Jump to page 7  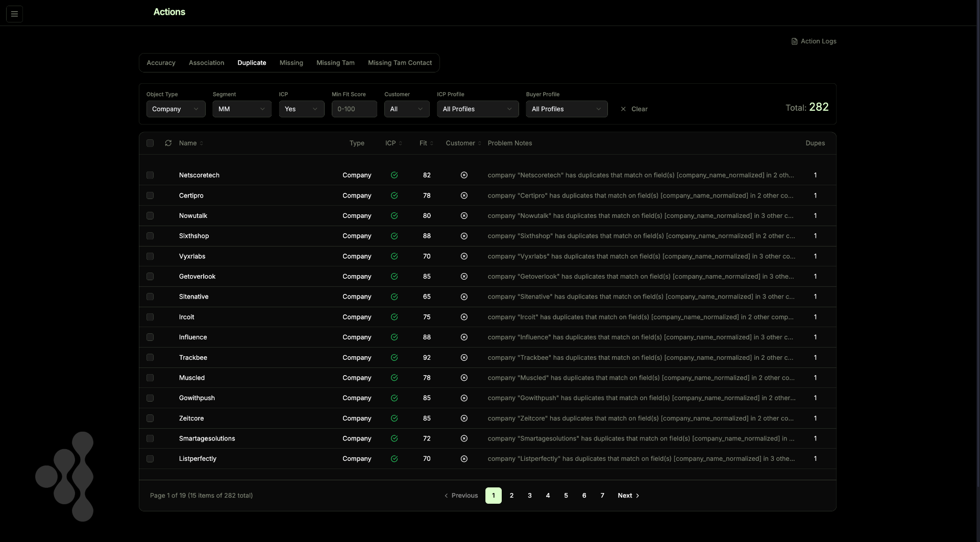pyautogui.click(x=602, y=496)
